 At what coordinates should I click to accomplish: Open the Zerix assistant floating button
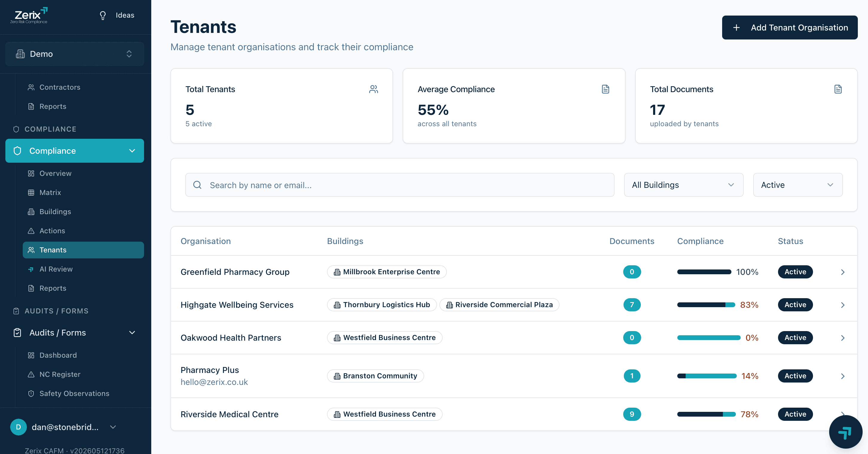845,432
